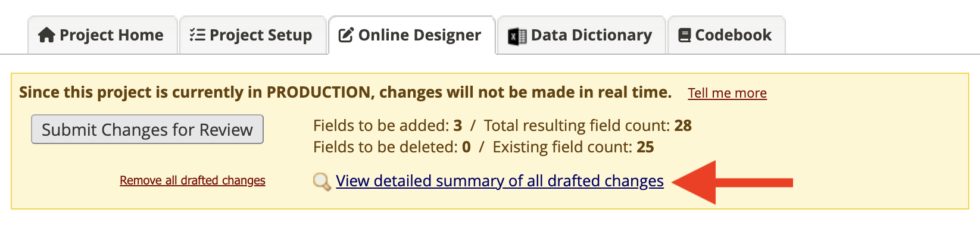Click the house icon on Project Home tab

tap(46, 35)
